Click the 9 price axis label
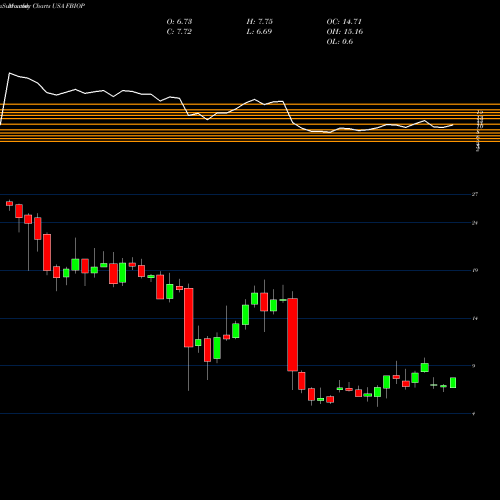The image size is (500, 500). [x=474, y=366]
